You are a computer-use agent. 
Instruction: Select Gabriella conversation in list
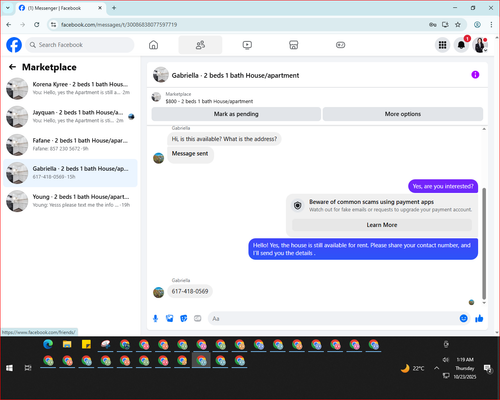[x=70, y=173]
